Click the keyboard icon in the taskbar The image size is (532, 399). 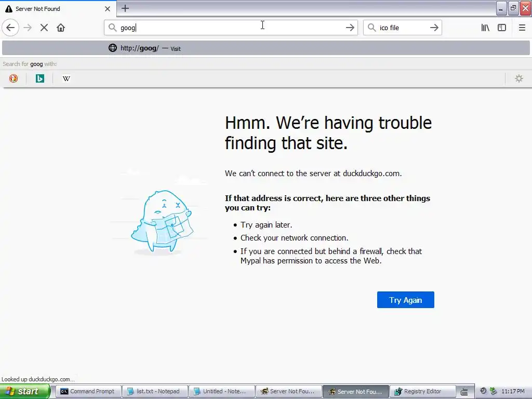tap(464, 392)
